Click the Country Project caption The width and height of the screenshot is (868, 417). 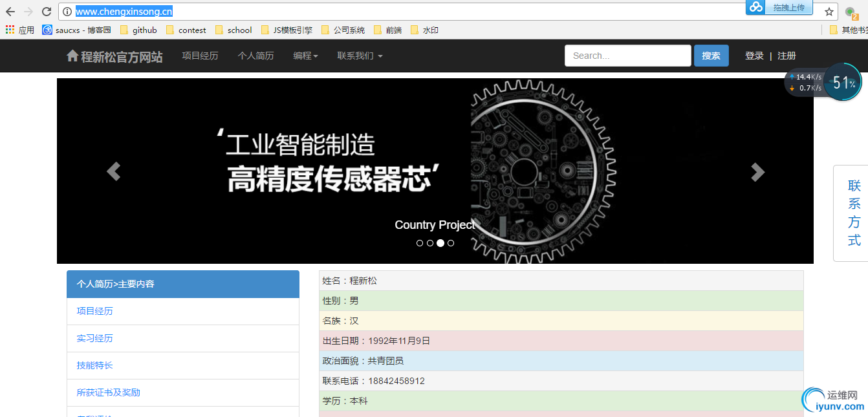[435, 225]
